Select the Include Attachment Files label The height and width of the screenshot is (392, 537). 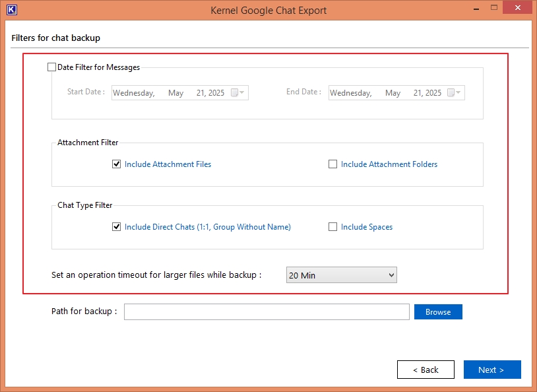pyautogui.click(x=168, y=164)
